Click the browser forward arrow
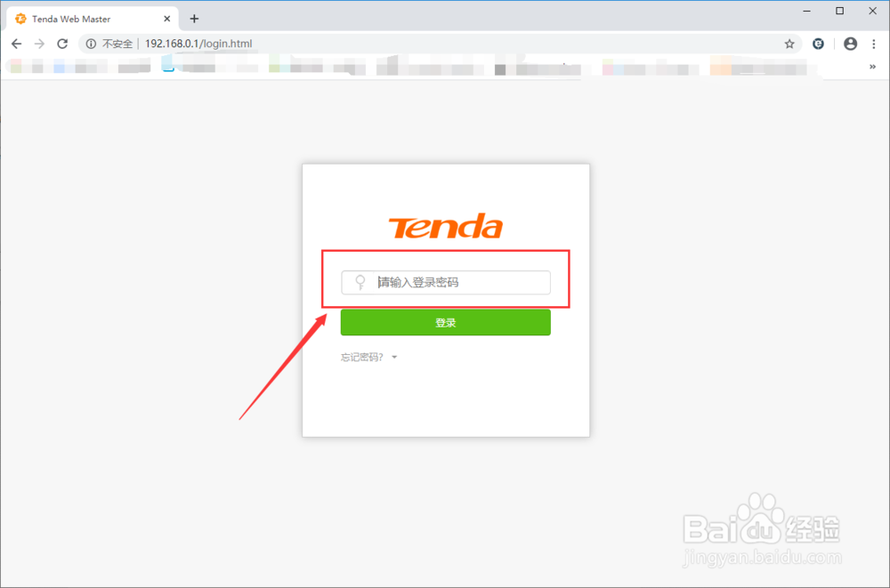890x588 pixels. (x=39, y=44)
